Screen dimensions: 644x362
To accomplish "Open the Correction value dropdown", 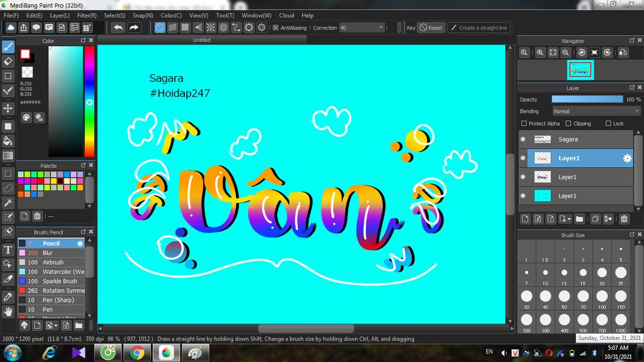I will [x=362, y=28].
